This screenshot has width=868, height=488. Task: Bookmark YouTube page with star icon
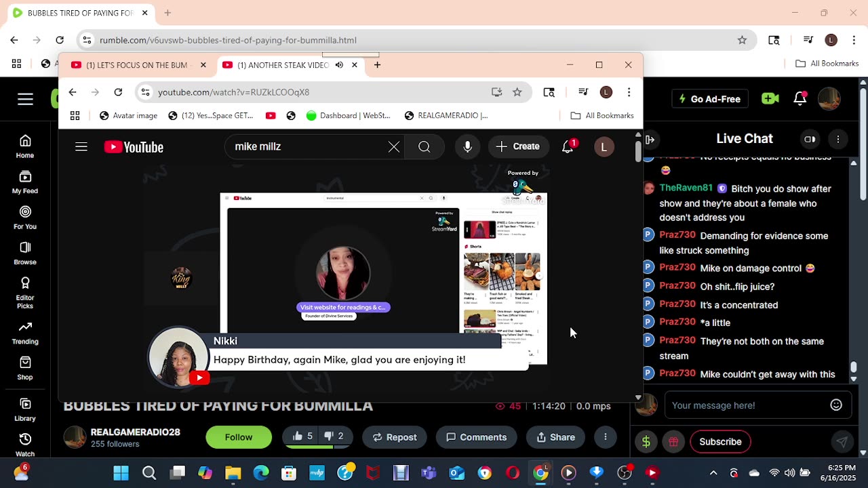[517, 92]
